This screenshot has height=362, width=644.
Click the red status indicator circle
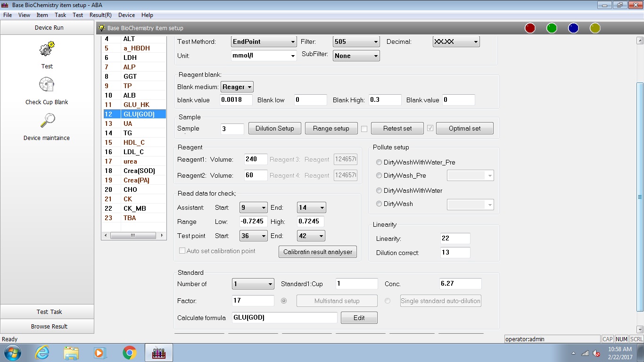(530, 28)
